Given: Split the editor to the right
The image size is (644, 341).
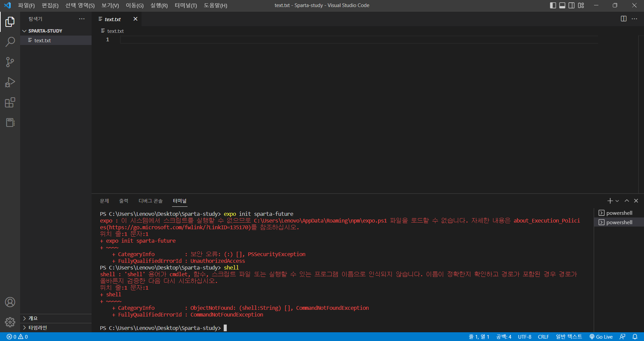Looking at the screenshot, I should coord(624,19).
